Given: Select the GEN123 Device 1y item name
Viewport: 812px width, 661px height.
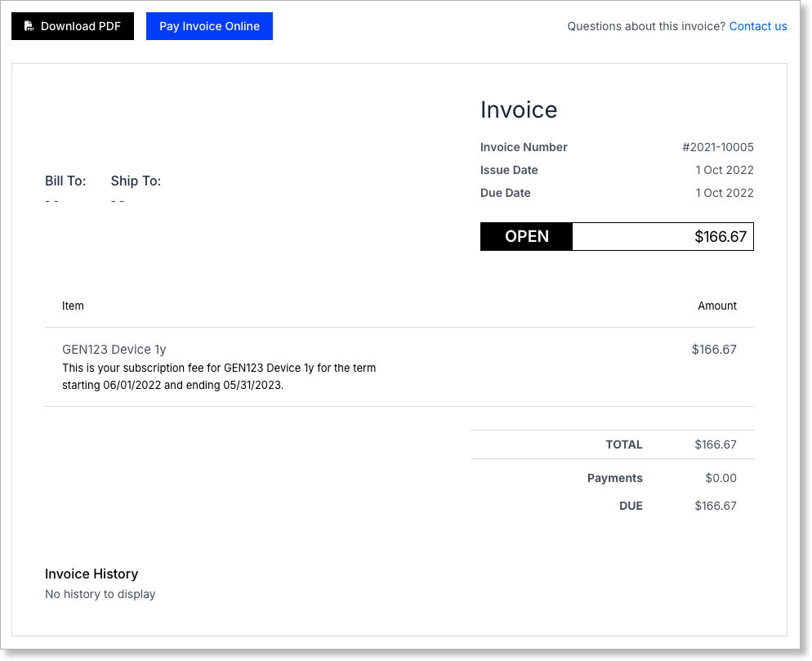Looking at the screenshot, I should [x=114, y=350].
